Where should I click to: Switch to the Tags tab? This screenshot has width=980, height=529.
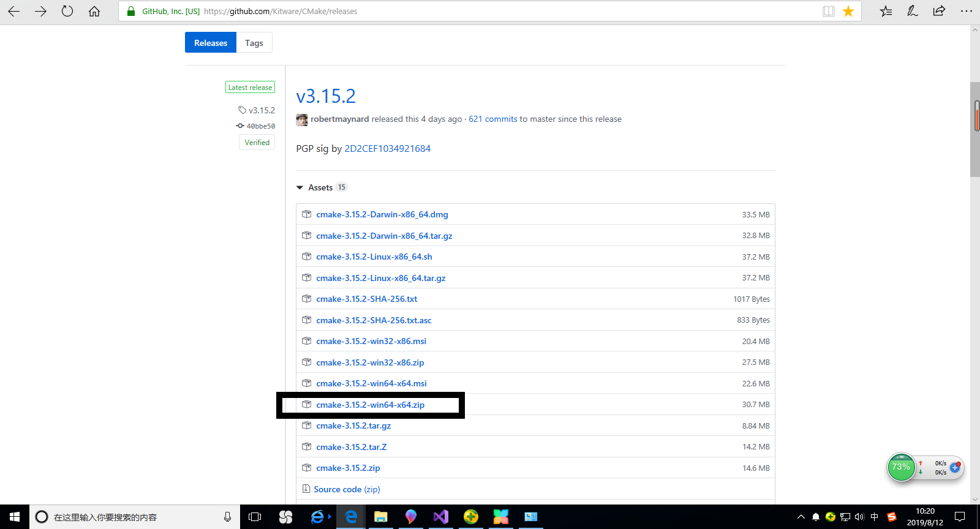tap(254, 42)
